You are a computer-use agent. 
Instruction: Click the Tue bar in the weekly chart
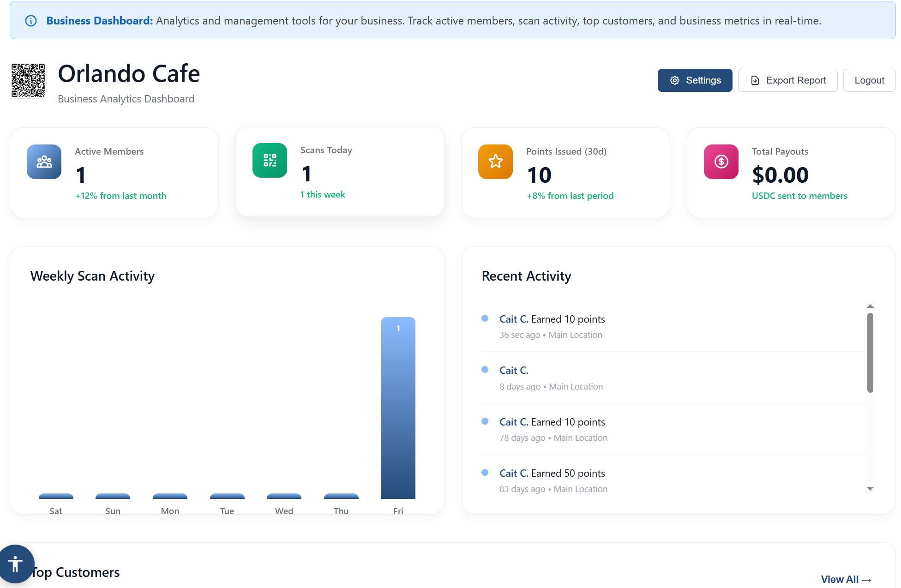(227, 496)
